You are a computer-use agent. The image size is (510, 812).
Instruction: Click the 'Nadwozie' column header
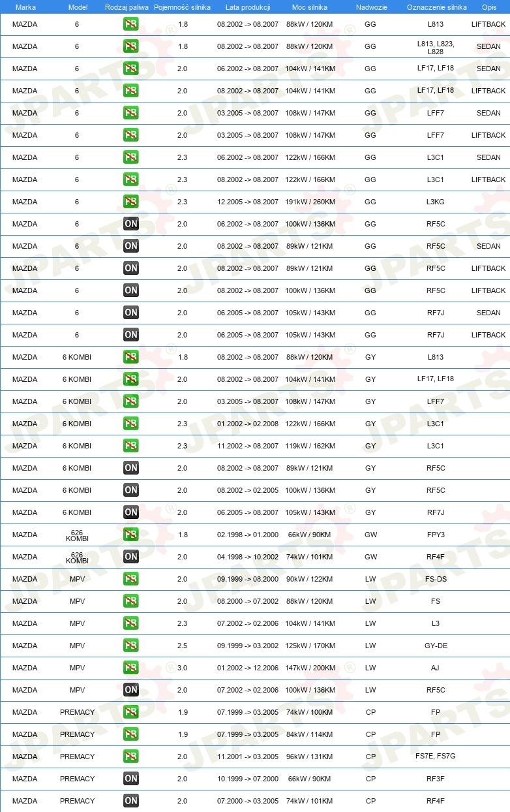pyautogui.click(x=371, y=7)
